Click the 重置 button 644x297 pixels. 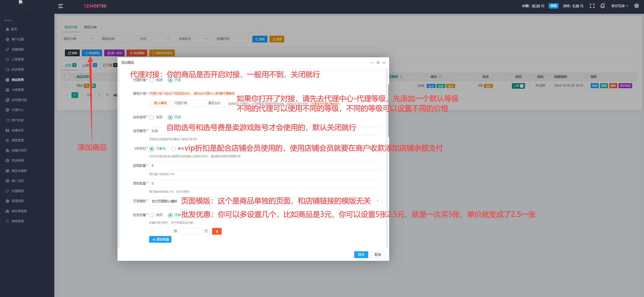pyautogui.click(x=277, y=39)
